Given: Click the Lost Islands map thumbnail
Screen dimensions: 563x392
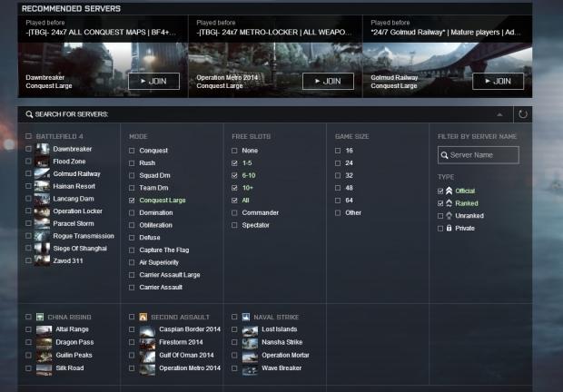Looking at the screenshot, I should (x=251, y=329).
